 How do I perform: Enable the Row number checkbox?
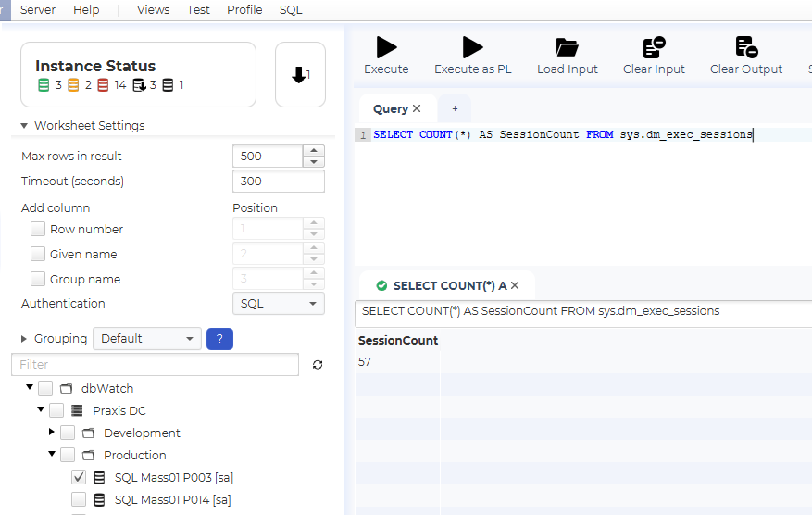click(x=38, y=230)
